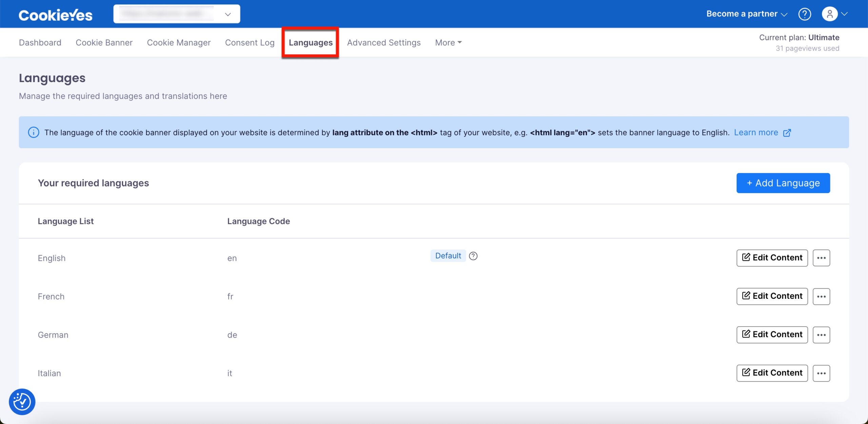Click the Default badge next to English

click(x=448, y=256)
